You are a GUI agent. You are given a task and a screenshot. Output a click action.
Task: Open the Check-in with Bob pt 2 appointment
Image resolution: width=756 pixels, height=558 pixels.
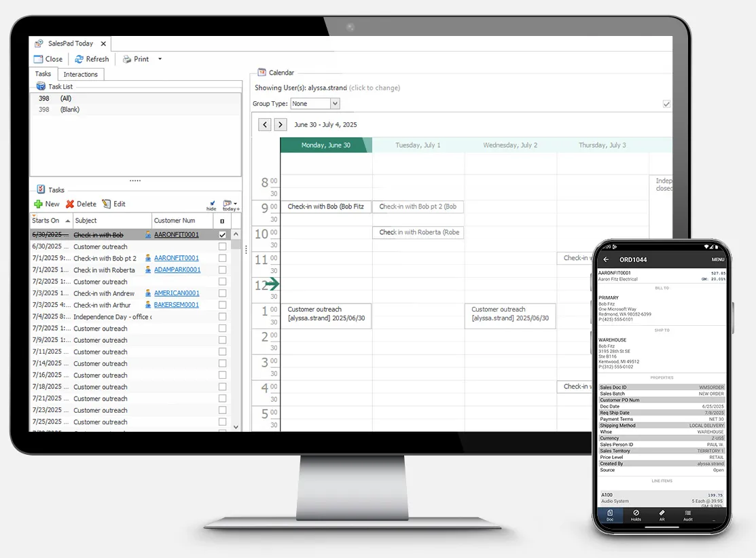[x=418, y=207]
